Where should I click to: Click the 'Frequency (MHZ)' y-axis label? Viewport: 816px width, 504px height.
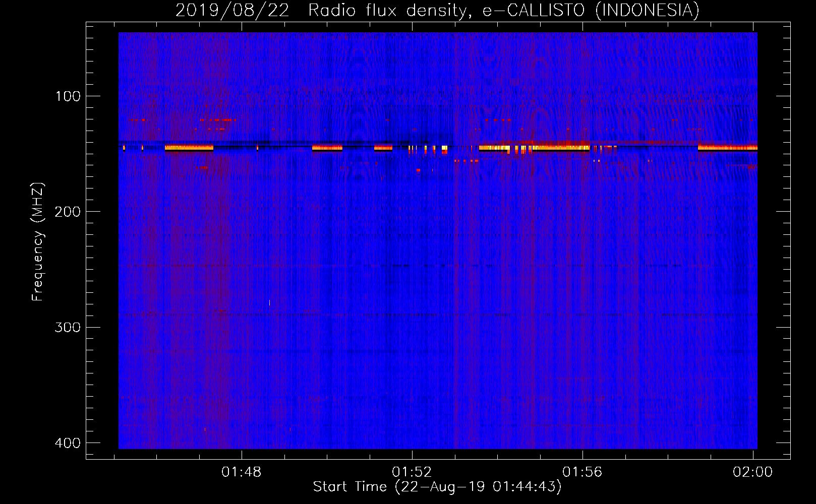[x=38, y=241]
